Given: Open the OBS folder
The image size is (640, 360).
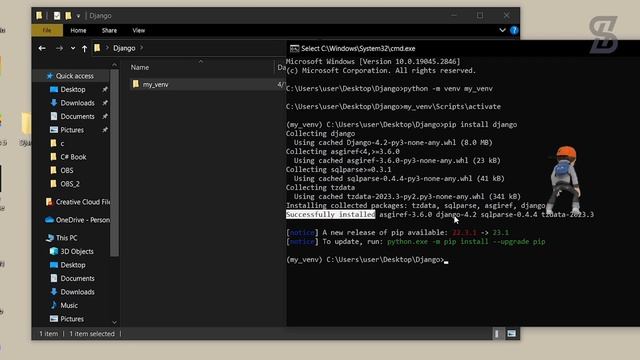Looking at the screenshot, I should (67, 170).
